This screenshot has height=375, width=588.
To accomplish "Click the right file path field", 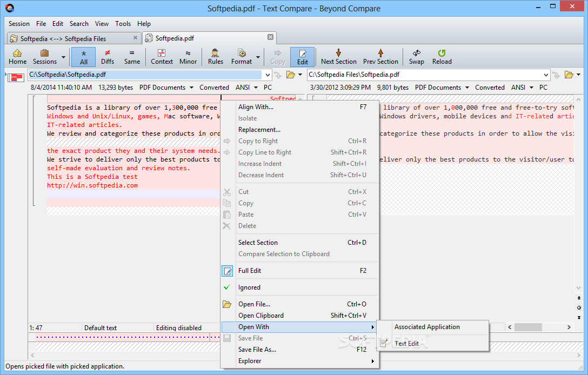I will pos(425,75).
